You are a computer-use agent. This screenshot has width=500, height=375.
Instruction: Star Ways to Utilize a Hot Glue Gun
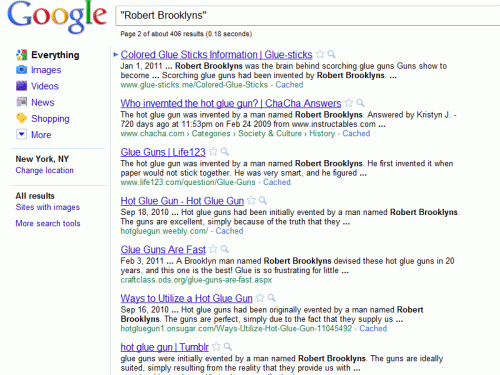tap(260, 298)
